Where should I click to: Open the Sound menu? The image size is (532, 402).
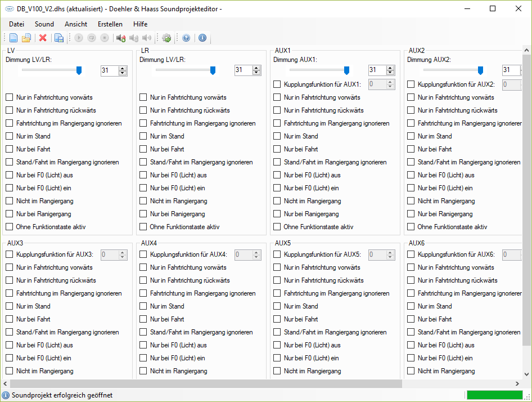click(x=44, y=24)
